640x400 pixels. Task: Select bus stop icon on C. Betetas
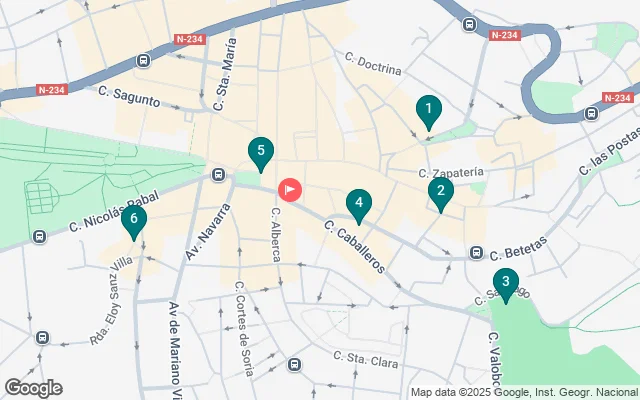[476, 253]
